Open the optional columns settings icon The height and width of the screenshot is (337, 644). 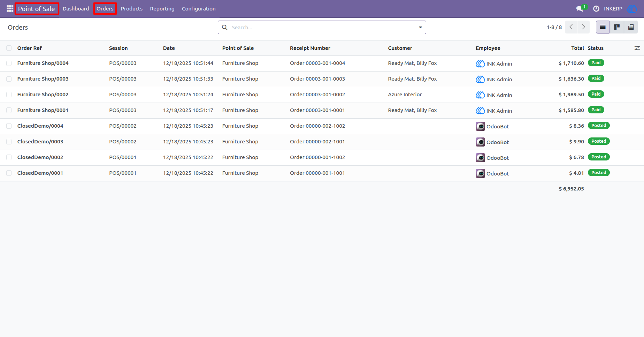(637, 48)
